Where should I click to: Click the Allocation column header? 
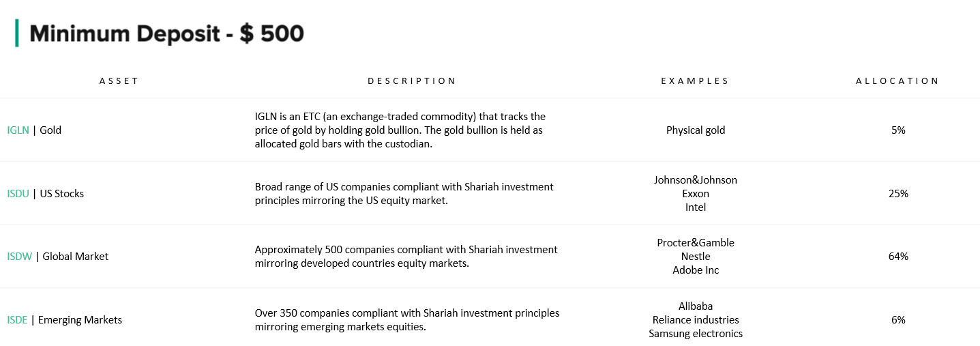point(897,81)
